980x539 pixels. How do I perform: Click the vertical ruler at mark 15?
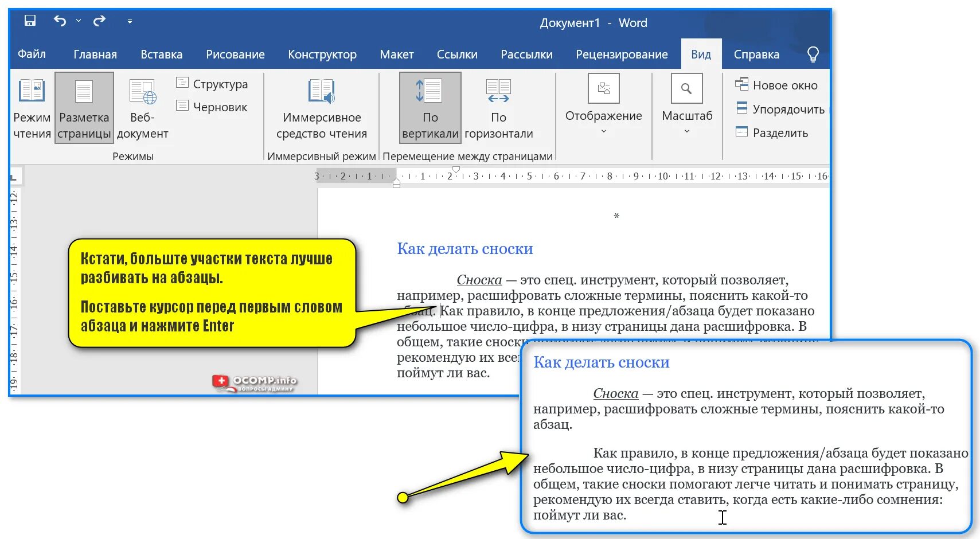(x=14, y=276)
